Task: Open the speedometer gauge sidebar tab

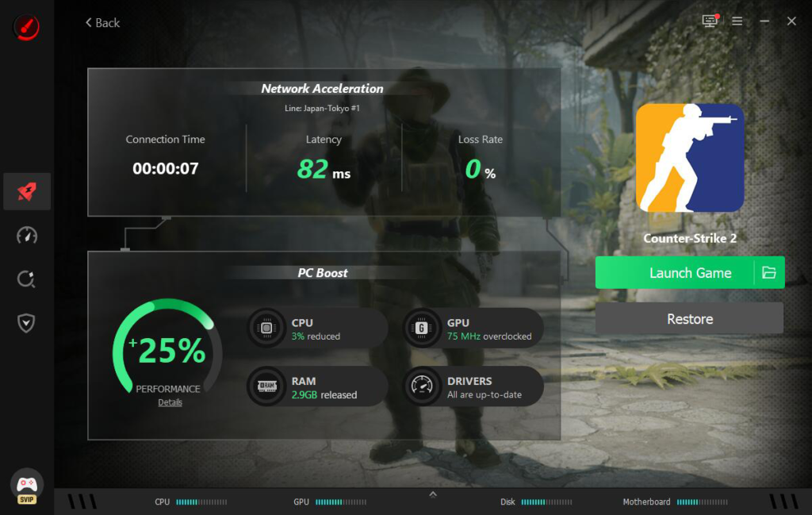Action: (x=27, y=236)
